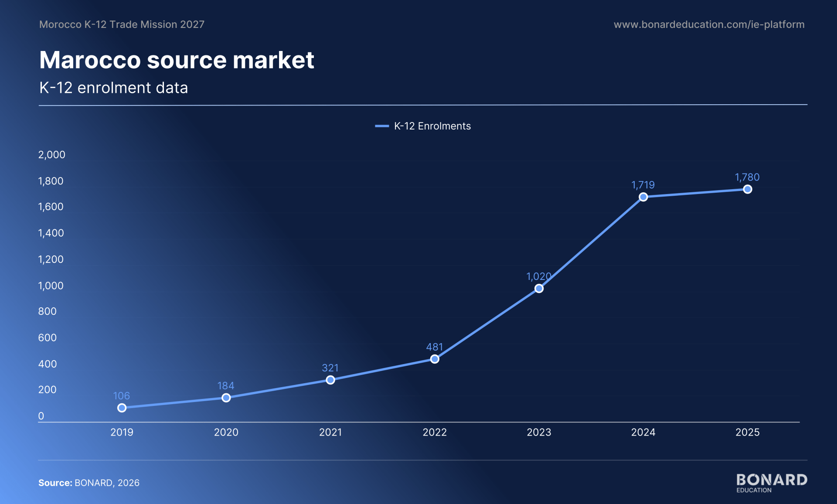Click the 800 y-axis label
This screenshot has width=837, height=504.
47,311
